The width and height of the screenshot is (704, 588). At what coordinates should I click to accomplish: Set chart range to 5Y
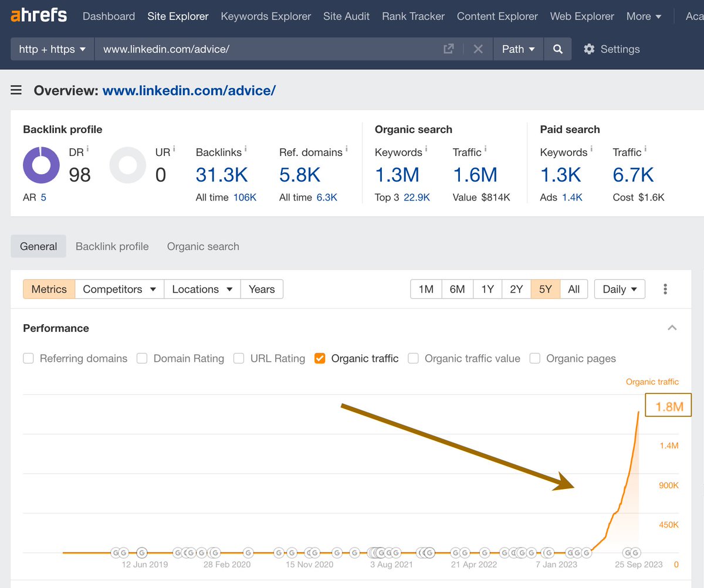(x=546, y=289)
